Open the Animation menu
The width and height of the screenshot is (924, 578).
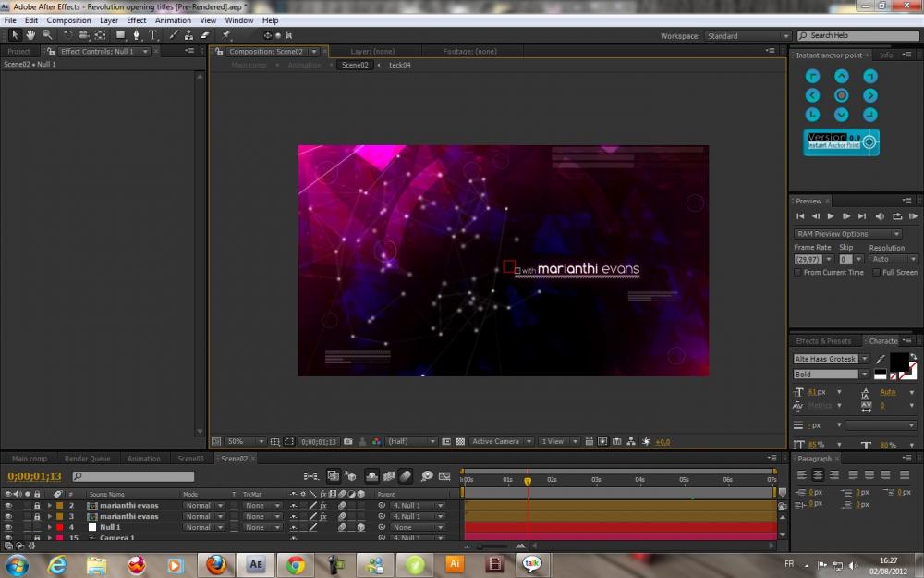pos(173,20)
